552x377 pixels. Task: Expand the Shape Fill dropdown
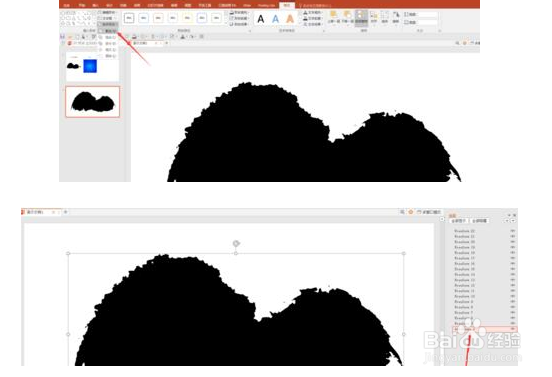pos(239,12)
